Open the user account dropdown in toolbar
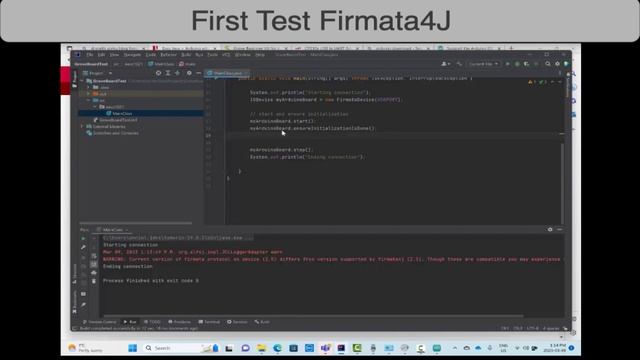This screenshot has width=640, height=360. (446, 64)
